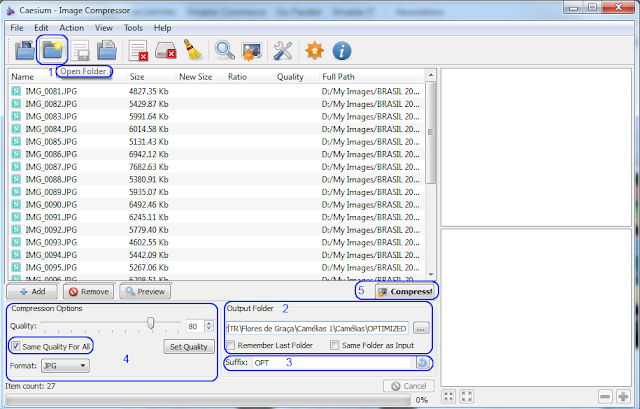Select the IMG_0087.JPG row
This screenshot has width=640, height=409.
[216, 167]
